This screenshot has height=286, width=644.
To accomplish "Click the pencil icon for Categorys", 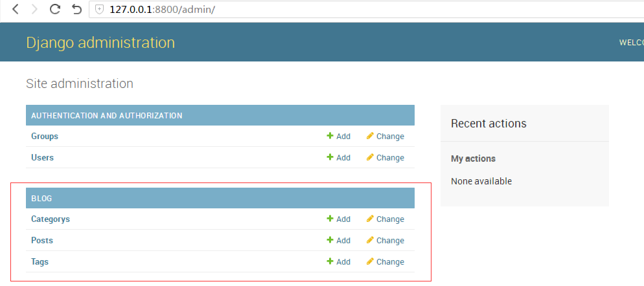I will click(x=370, y=219).
